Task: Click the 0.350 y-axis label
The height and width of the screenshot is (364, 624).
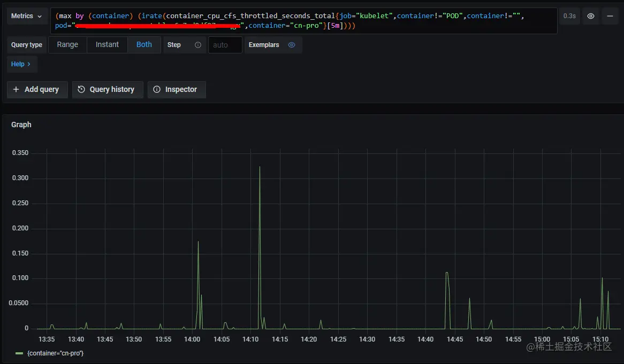Action: (x=20, y=153)
